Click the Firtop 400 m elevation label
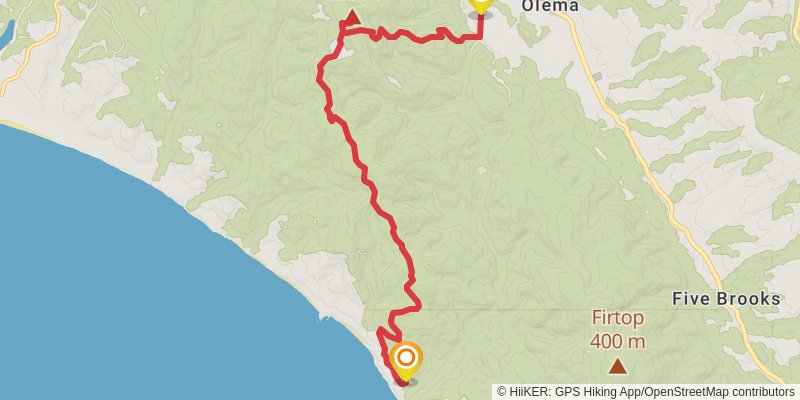The height and width of the screenshot is (400, 800). (x=617, y=330)
